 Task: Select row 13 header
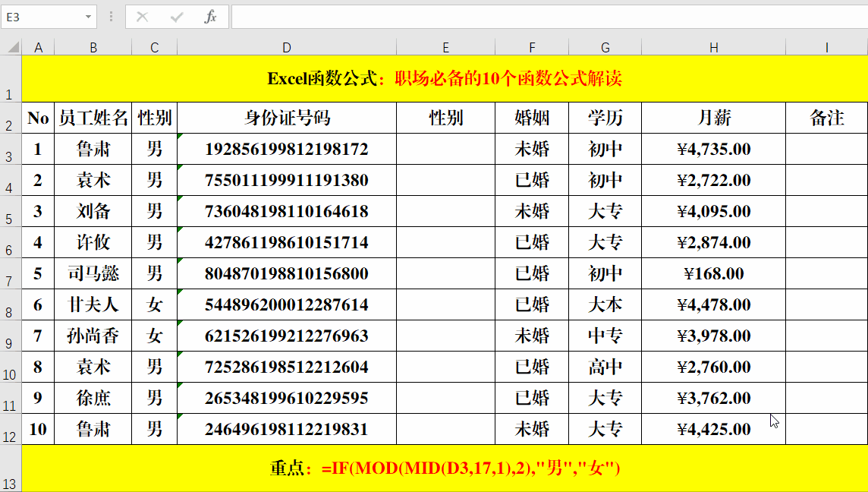tap(11, 468)
